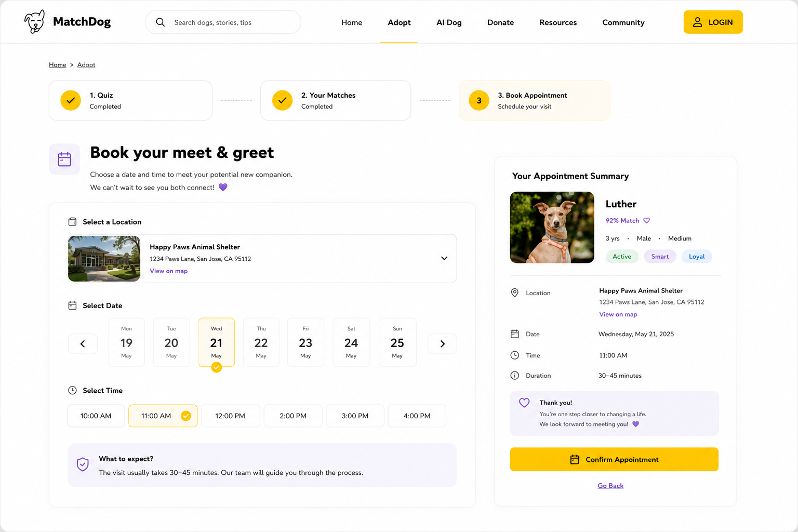Click the purple calendar icon beside the heading

(x=64, y=159)
